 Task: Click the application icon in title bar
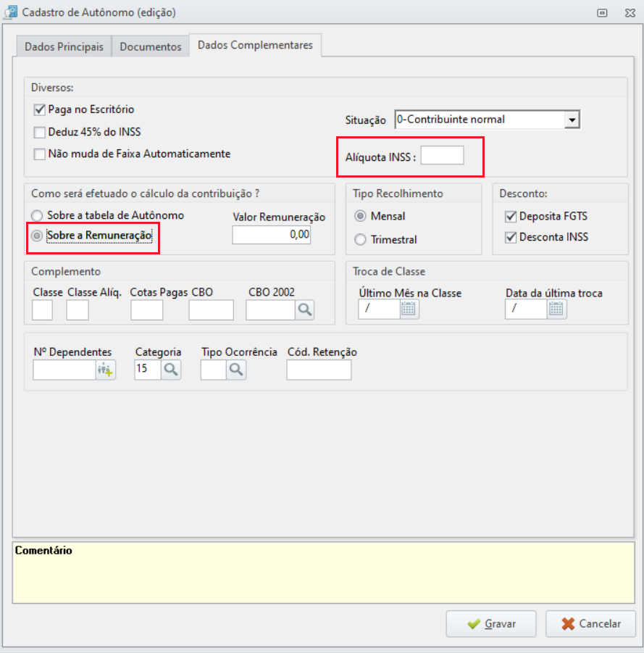point(10,12)
